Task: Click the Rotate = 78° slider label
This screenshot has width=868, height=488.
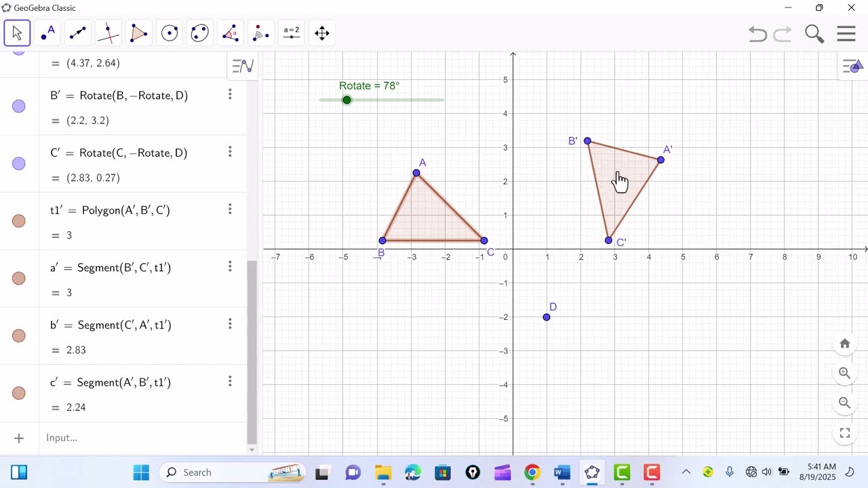Action: tap(370, 86)
